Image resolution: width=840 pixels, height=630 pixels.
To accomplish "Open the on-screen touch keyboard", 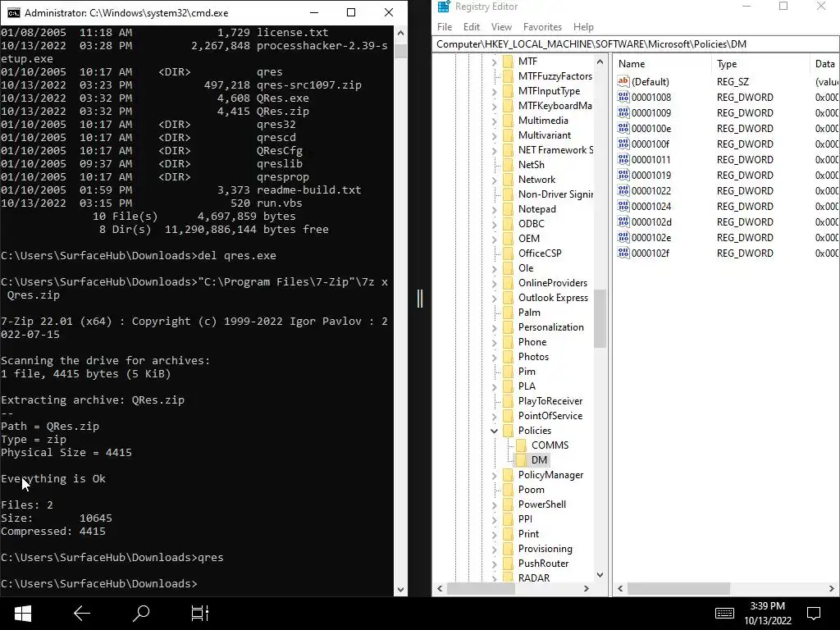I will pos(724,614).
